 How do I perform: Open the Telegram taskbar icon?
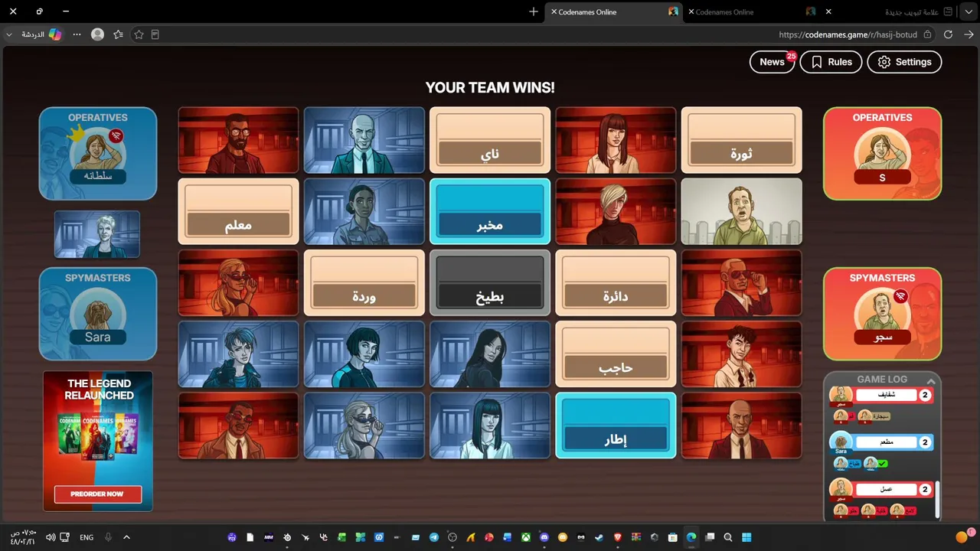[434, 537]
